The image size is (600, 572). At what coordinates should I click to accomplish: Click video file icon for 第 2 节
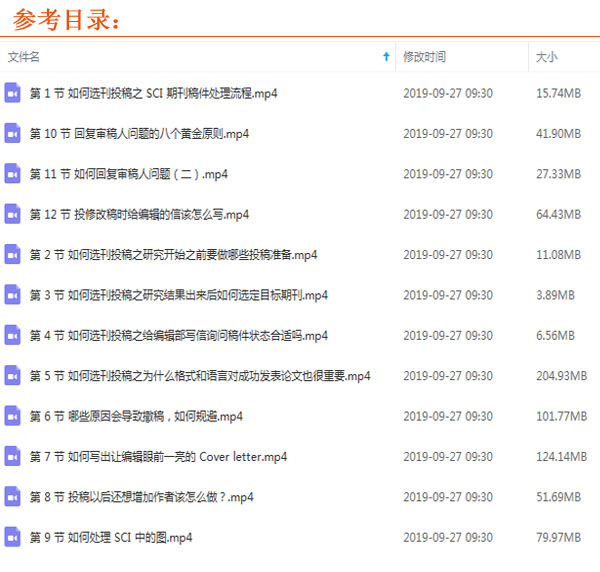tap(13, 255)
